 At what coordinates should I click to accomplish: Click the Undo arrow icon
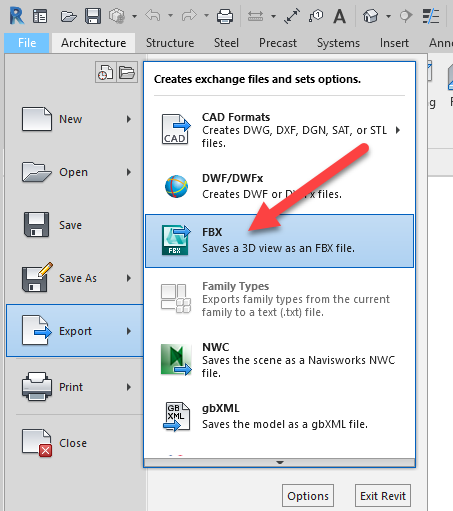coord(153,15)
